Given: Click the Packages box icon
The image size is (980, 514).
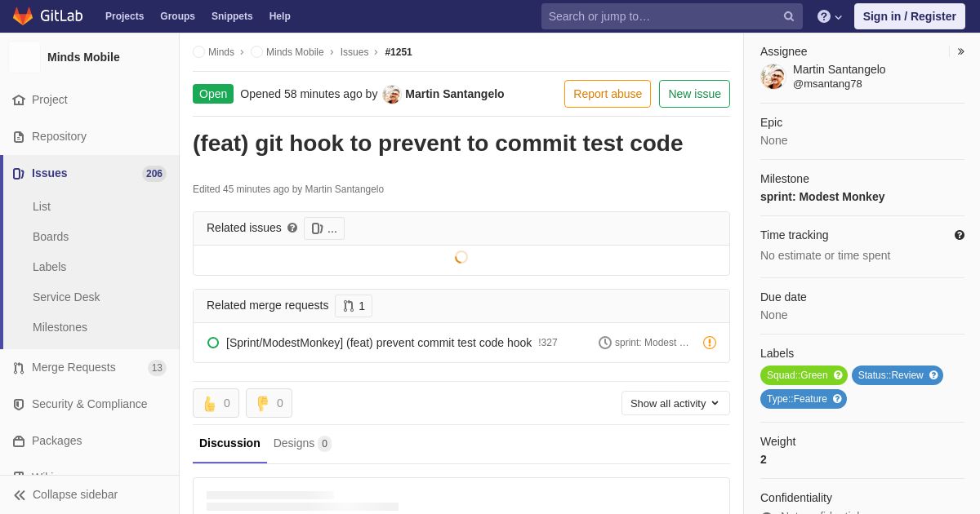Looking at the screenshot, I should coord(19,441).
